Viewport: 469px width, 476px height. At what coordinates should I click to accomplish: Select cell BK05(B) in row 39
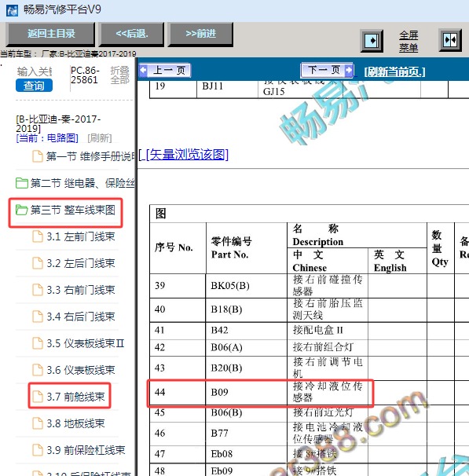(x=246, y=286)
